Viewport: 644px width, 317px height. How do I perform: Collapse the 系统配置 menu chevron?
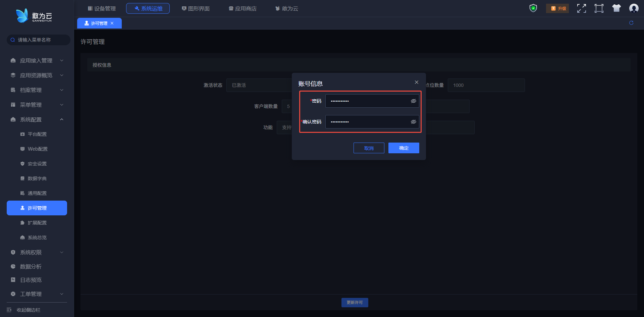pyautogui.click(x=62, y=120)
